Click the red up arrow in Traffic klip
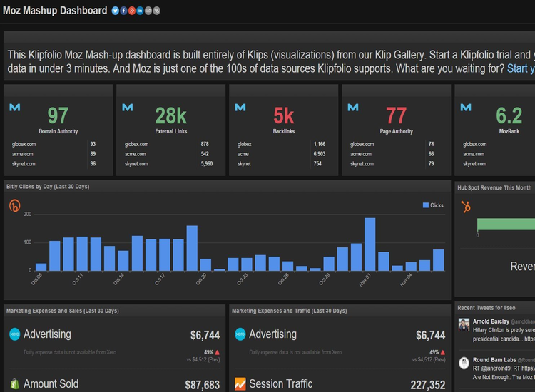This screenshot has width=535, height=392. [443, 353]
